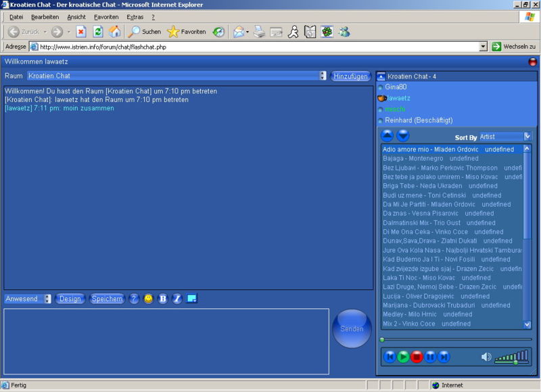Select song Medley - Milo Hrnic
The height and width of the screenshot is (392, 541).
pos(452,314)
